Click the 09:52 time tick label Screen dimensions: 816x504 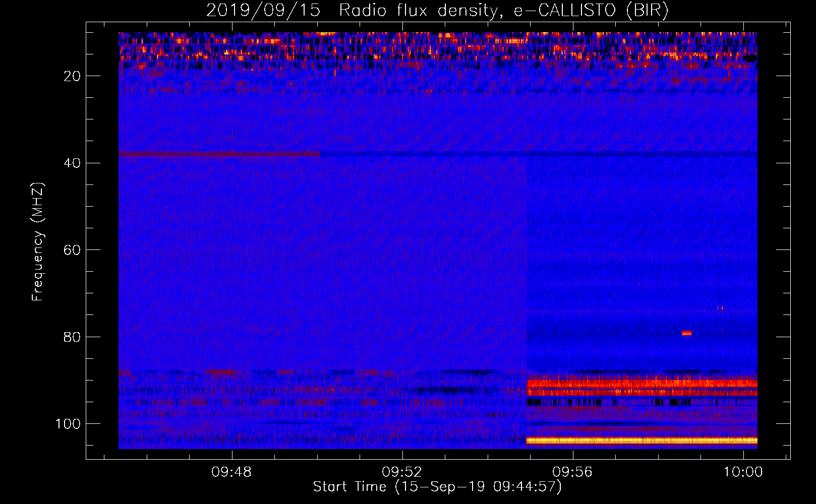(x=402, y=472)
